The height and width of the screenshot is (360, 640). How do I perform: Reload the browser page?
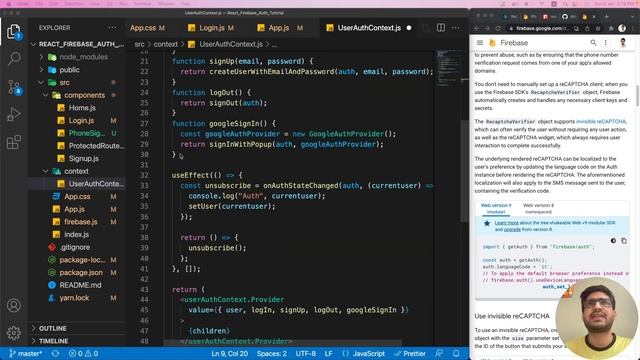[498, 28]
